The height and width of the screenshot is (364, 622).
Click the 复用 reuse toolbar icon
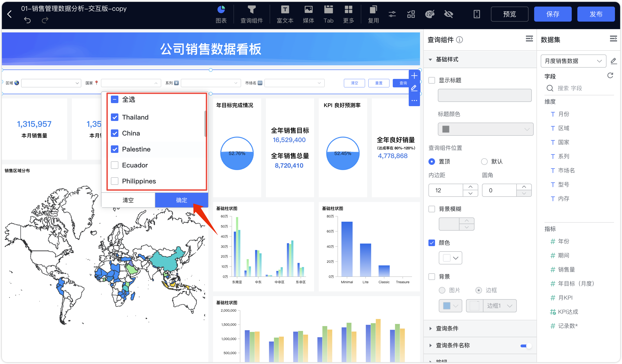[x=373, y=14]
